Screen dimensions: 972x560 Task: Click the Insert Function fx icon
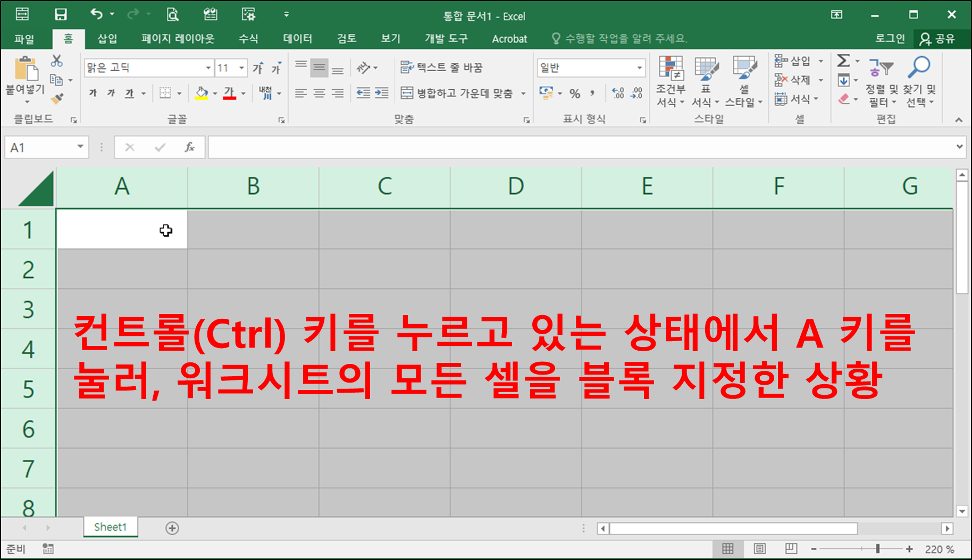tap(189, 147)
